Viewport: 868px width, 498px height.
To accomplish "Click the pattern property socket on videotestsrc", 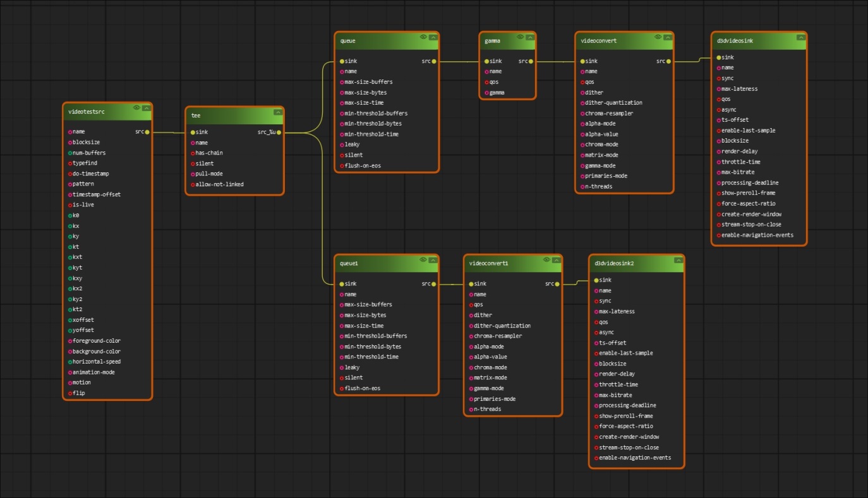I will [x=70, y=184].
